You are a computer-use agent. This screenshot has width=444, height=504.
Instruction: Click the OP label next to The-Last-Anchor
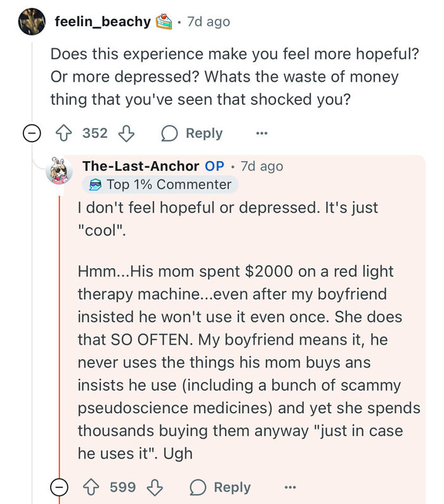(x=214, y=166)
